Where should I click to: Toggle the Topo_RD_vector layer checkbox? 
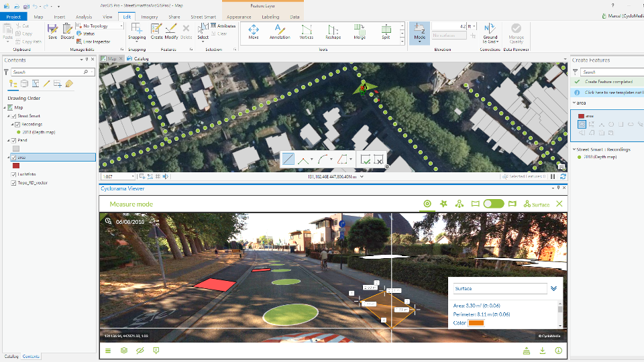click(13, 183)
